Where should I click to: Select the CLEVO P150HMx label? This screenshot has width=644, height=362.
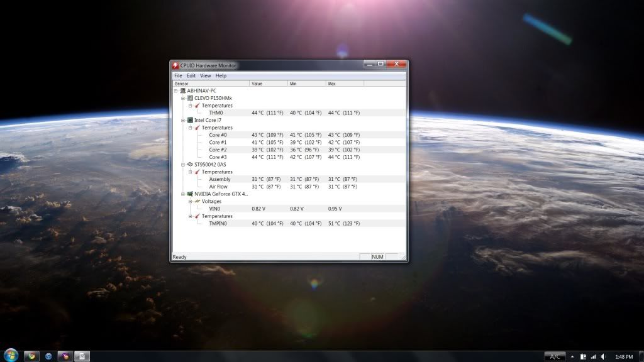pyautogui.click(x=213, y=98)
